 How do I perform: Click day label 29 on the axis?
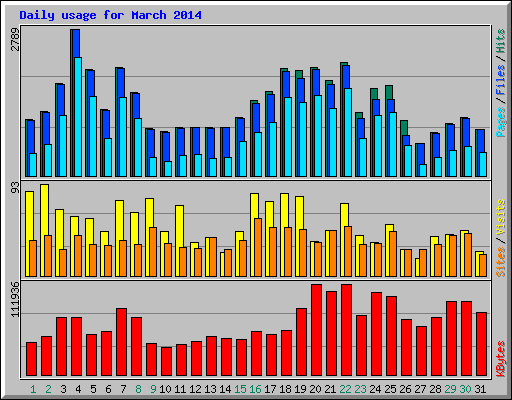point(450,389)
